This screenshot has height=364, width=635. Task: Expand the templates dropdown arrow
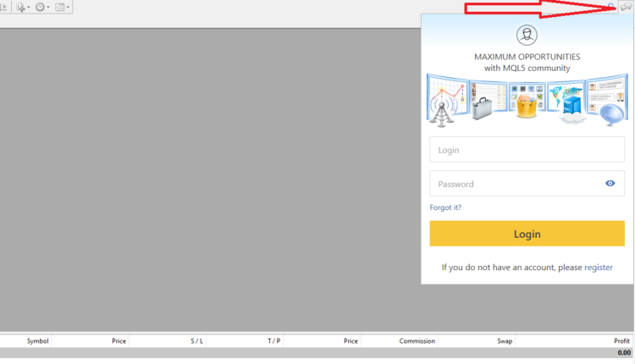(69, 7)
